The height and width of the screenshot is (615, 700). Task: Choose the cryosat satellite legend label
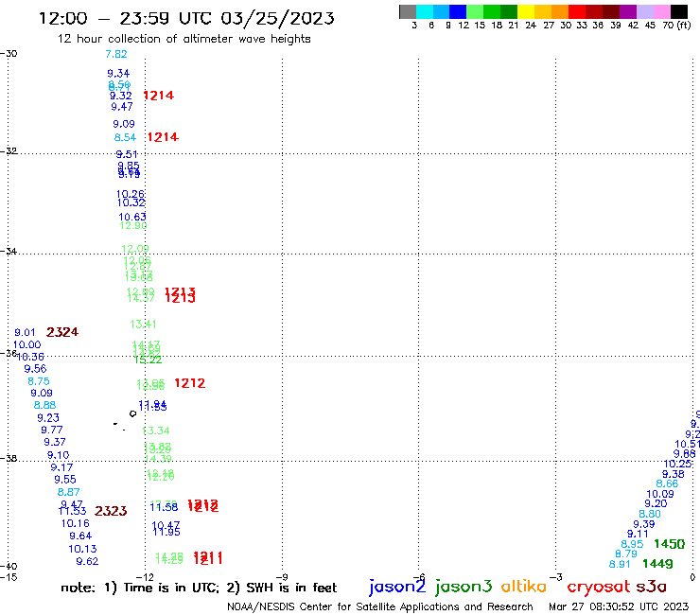click(x=599, y=588)
